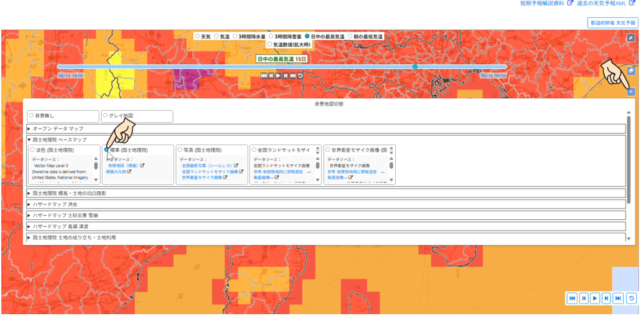Click the 都道府県毎 天気予報 button
644x318 pixels.
point(612,22)
